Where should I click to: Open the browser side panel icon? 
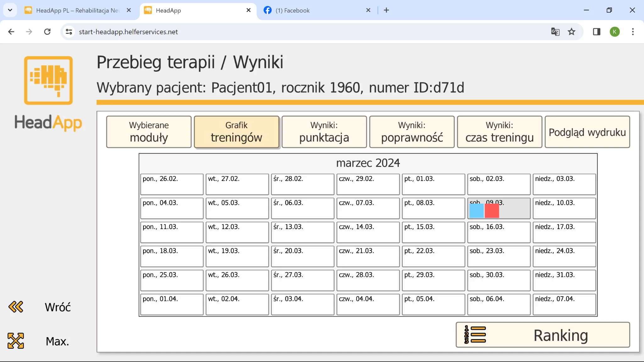[x=597, y=32]
